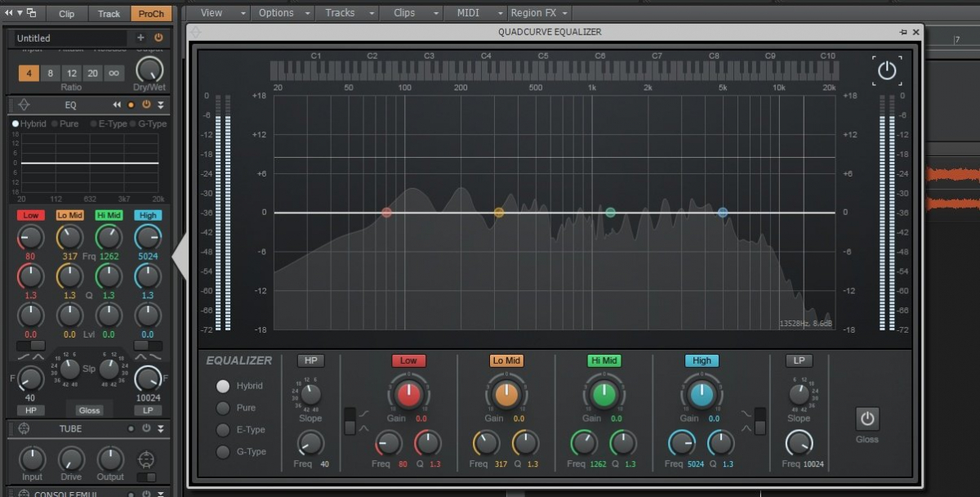Expand the EQ module collapse arrows
This screenshot has width=980, height=497.
(161, 105)
